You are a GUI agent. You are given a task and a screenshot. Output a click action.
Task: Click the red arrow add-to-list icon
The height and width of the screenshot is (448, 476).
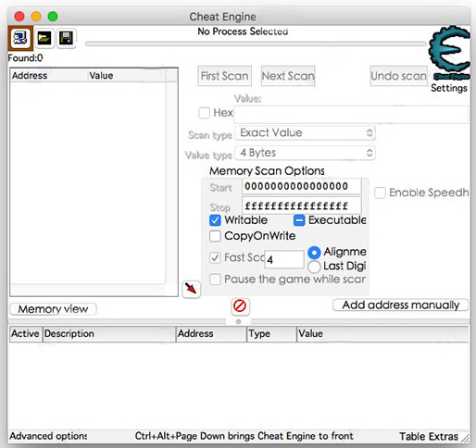click(191, 289)
